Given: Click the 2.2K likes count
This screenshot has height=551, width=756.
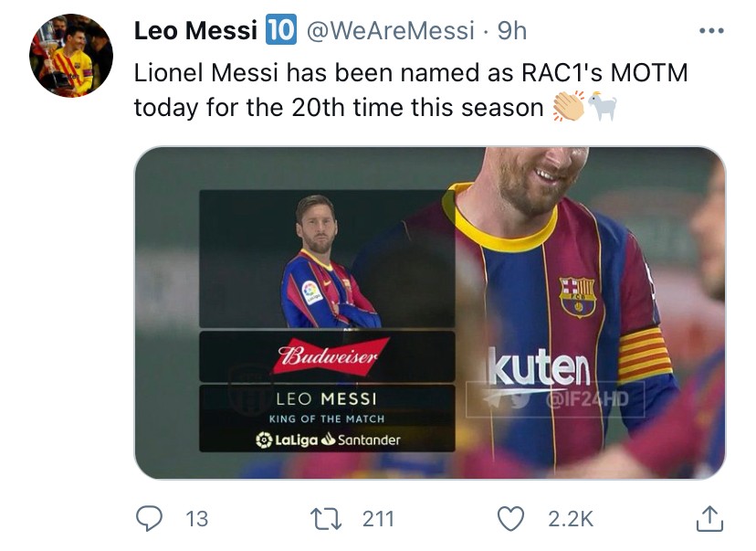Looking at the screenshot, I should coord(571,519).
